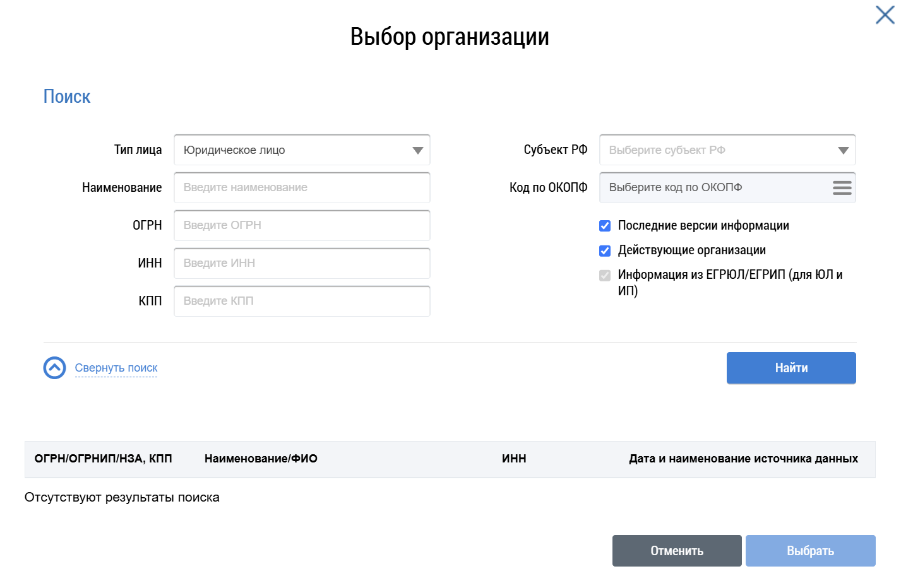Disable Последние версии информации
The width and height of the screenshot is (901, 588).
coord(605,225)
